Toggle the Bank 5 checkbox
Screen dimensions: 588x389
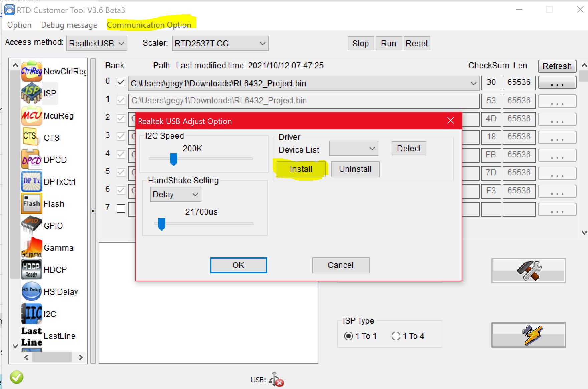pos(121,172)
